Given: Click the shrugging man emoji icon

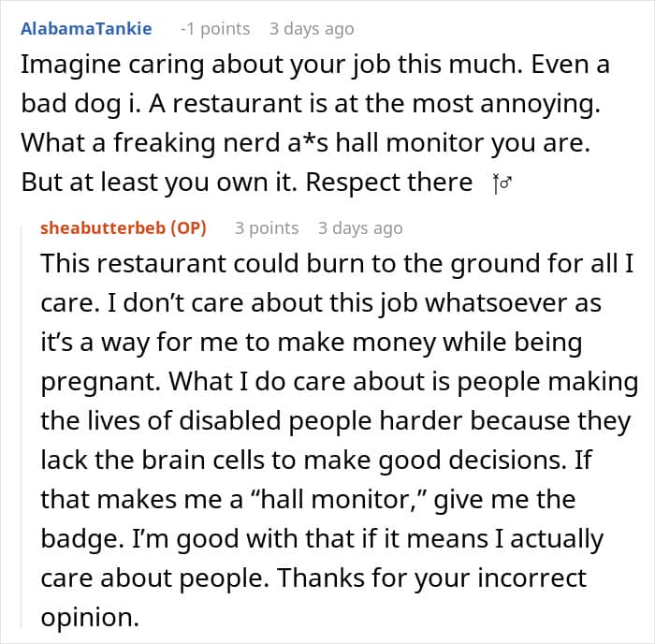Looking at the screenshot, I should [x=502, y=183].
